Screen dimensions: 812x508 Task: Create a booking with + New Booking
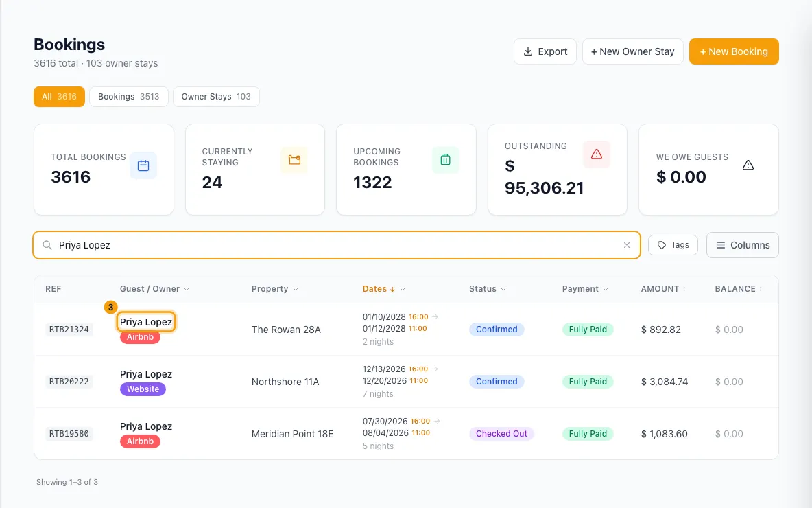[734, 51]
